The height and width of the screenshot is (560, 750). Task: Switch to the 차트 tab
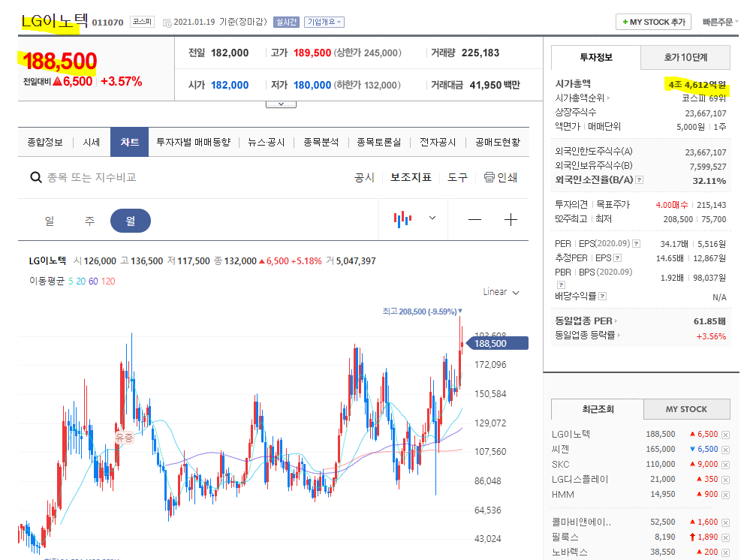pos(130,142)
